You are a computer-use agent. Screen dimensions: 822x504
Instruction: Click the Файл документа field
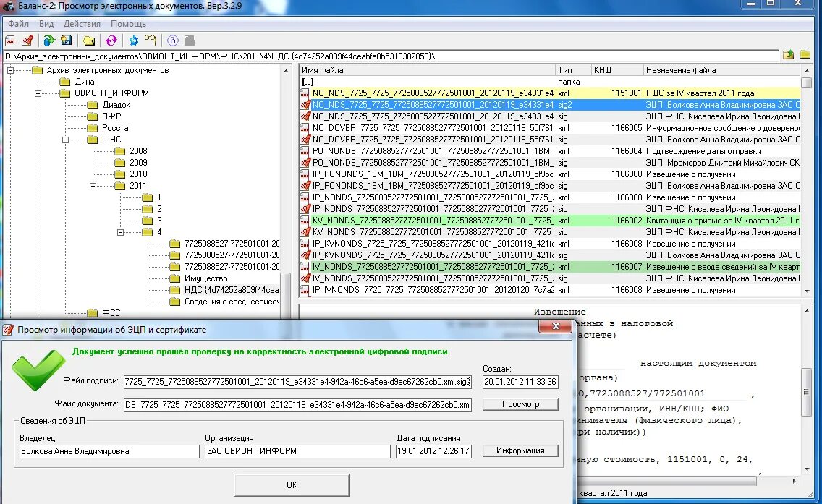(297, 404)
